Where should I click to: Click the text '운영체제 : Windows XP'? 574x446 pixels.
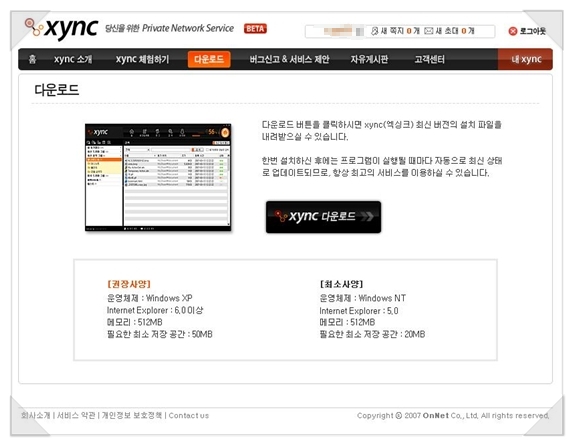point(149,298)
